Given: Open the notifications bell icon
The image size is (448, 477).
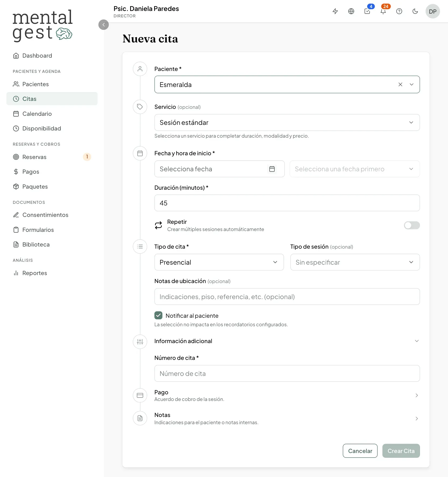Looking at the screenshot, I should pos(383,11).
